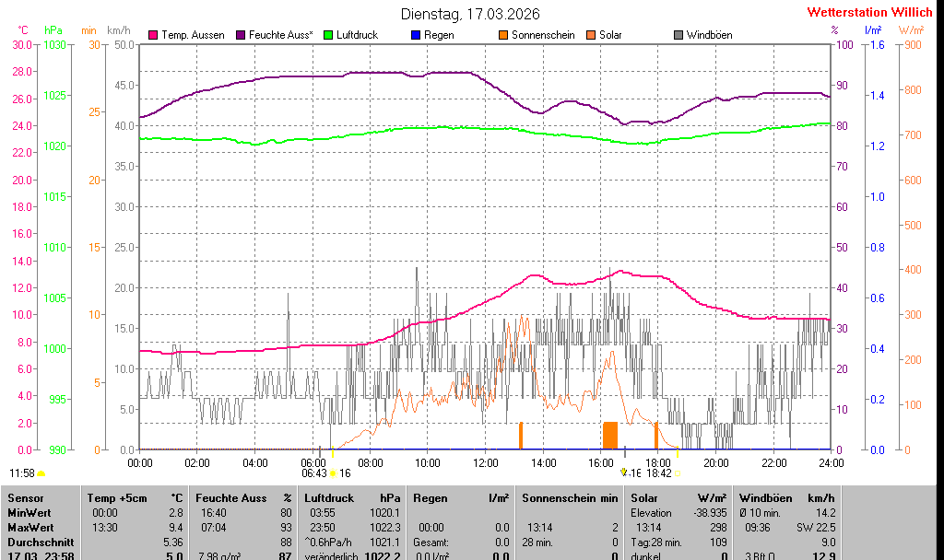944x560 pixels.
Task: Click the date heading Dienstag, 17.03.2026
Action: [x=470, y=14]
